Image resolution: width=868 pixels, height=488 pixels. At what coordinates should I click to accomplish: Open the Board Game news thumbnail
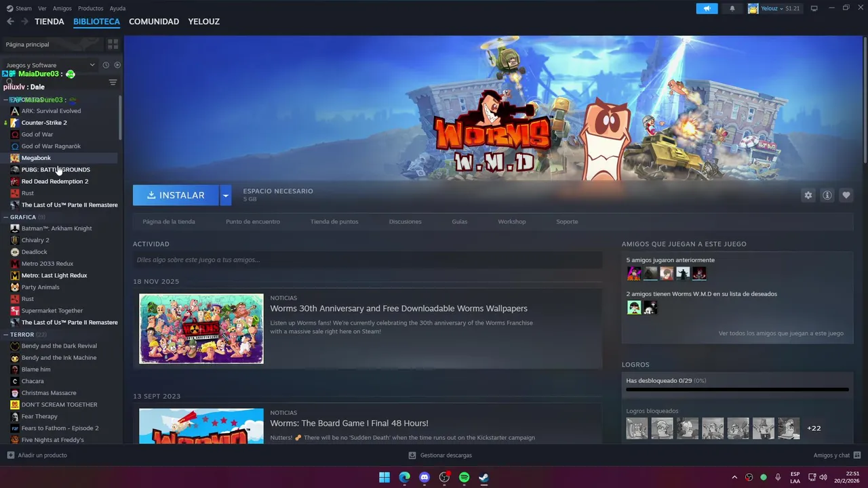pyautogui.click(x=201, y=426)
